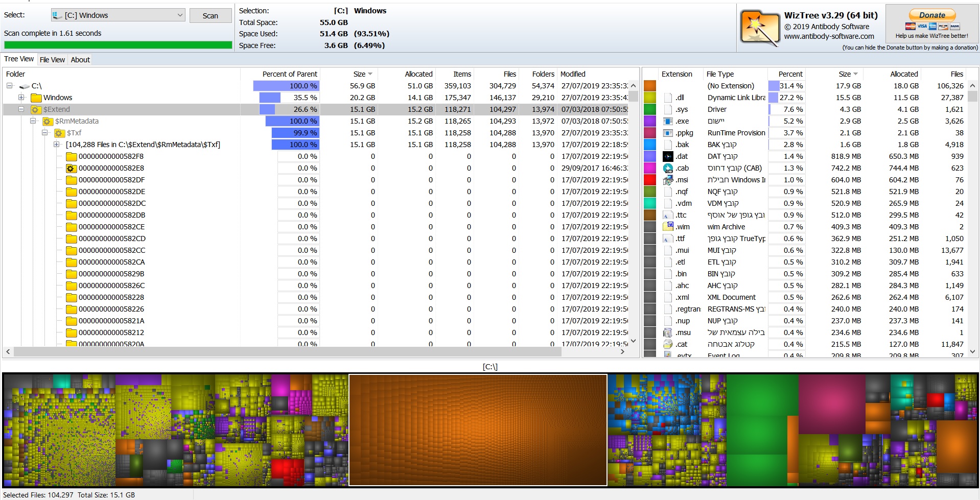Click the .sys file type icon
980x500 pixels.
pyautogui.click(x=668, y=109)
